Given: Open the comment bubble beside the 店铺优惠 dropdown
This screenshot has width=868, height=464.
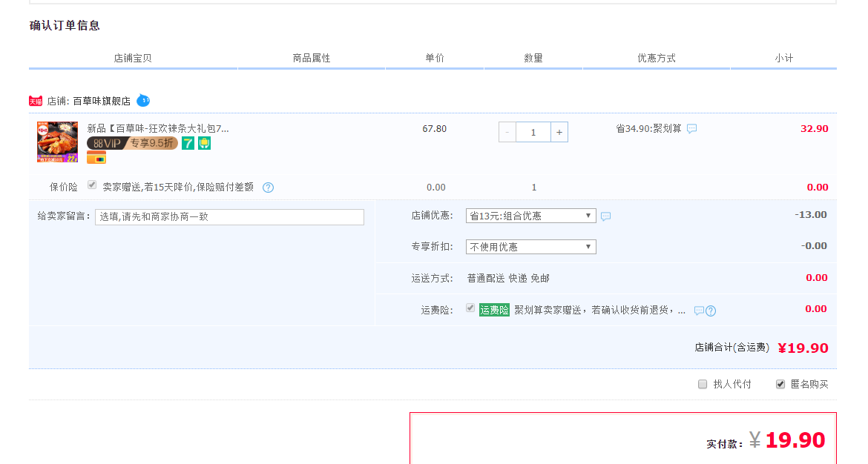Looking at the screenshot, I should 605,216.
